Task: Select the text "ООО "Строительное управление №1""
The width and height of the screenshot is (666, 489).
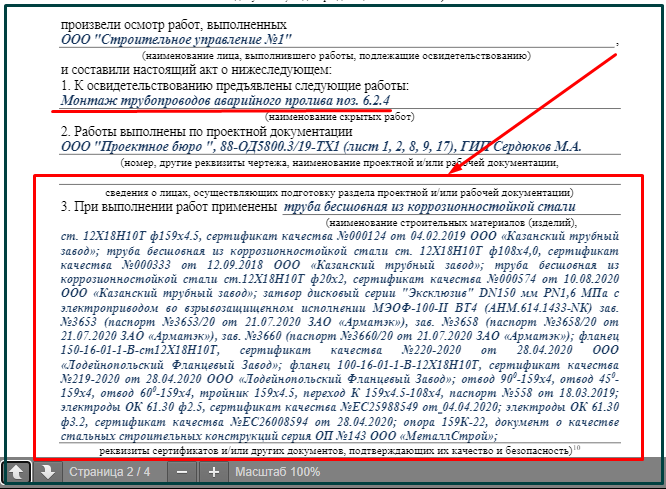Action: [x=176, y=40]
